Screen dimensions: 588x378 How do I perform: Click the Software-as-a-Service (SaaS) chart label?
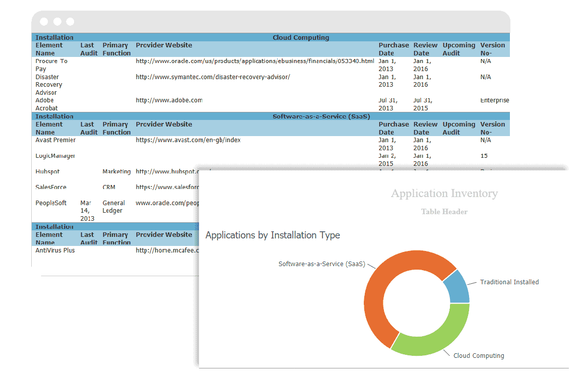point(322,264)
